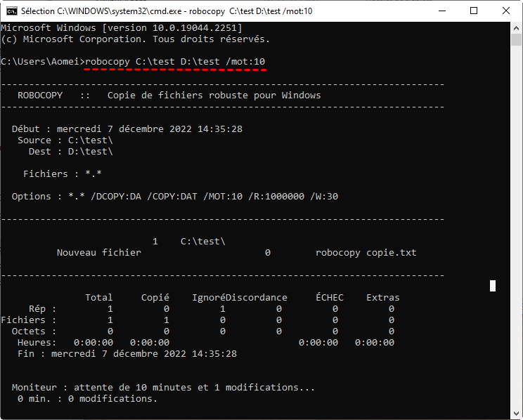Click the 'ROBOCOPY' heading text
This screenshot has height=420, width=523.
[x=40, y=96]
